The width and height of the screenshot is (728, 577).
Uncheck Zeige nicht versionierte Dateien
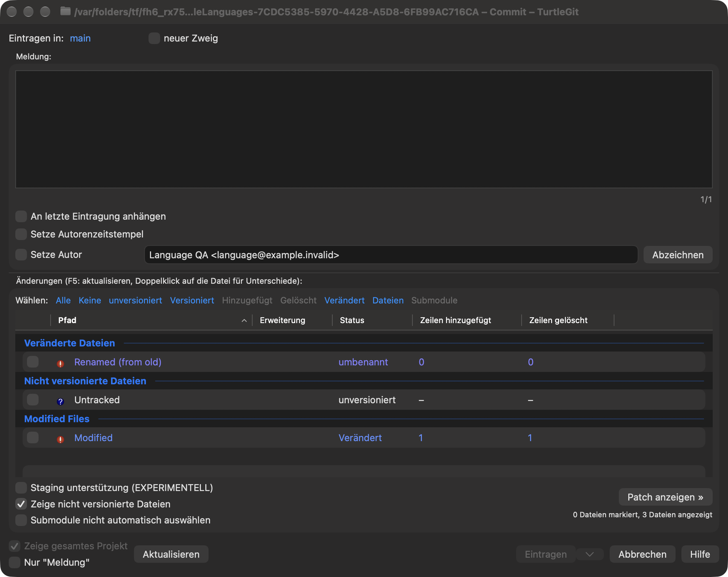[21, 504]
